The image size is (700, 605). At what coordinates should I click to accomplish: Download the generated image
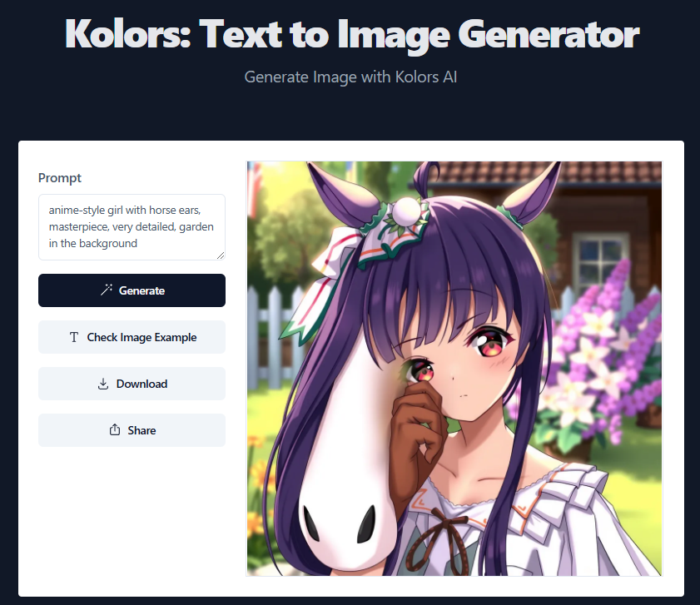(132, 384)
